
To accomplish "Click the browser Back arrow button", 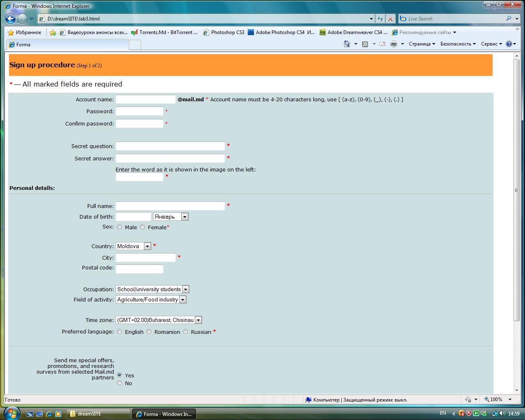I will coord(11,18).
